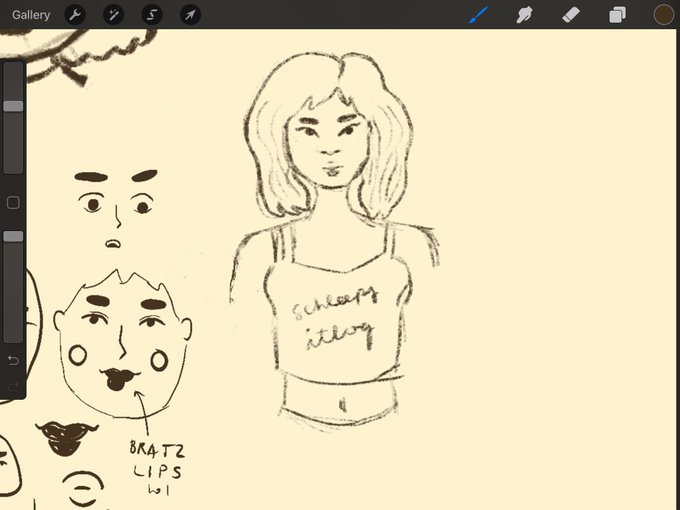This screenshot has height=510, width=680.
Task: Tap the undo arrow
Action: click(13, 360)
